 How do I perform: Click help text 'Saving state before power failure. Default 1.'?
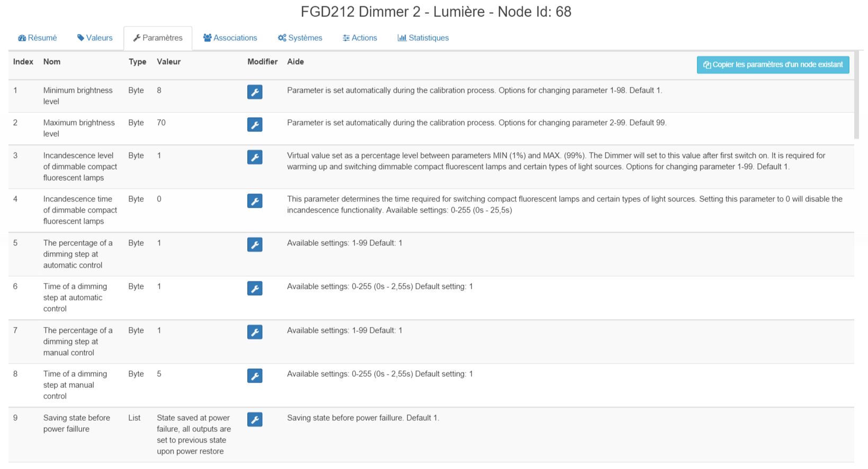363,418
